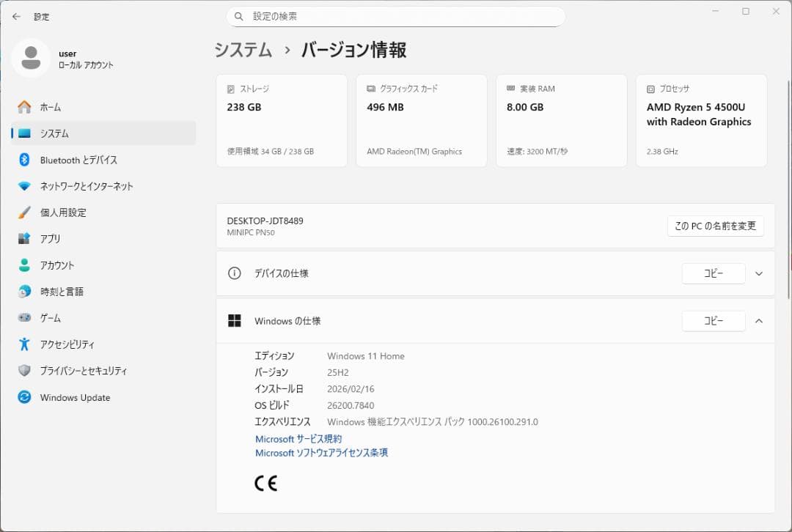
Task: Open the アカウント settings category
Action: click(x=103, y=265)
